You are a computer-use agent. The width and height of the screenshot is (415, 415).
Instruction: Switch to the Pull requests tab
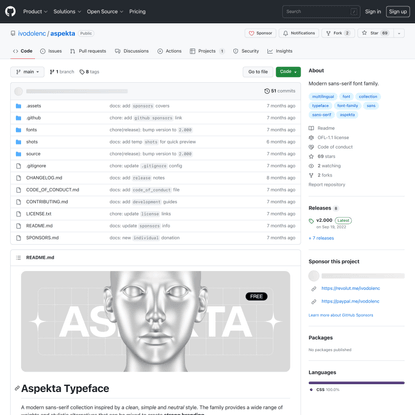pyautogui.click(x=88, y=51)
